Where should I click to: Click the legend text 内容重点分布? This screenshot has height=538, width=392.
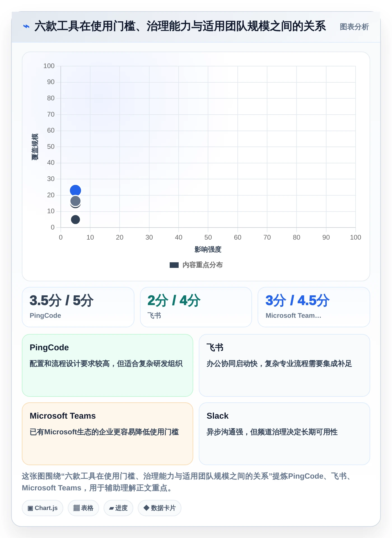point(202,265)
